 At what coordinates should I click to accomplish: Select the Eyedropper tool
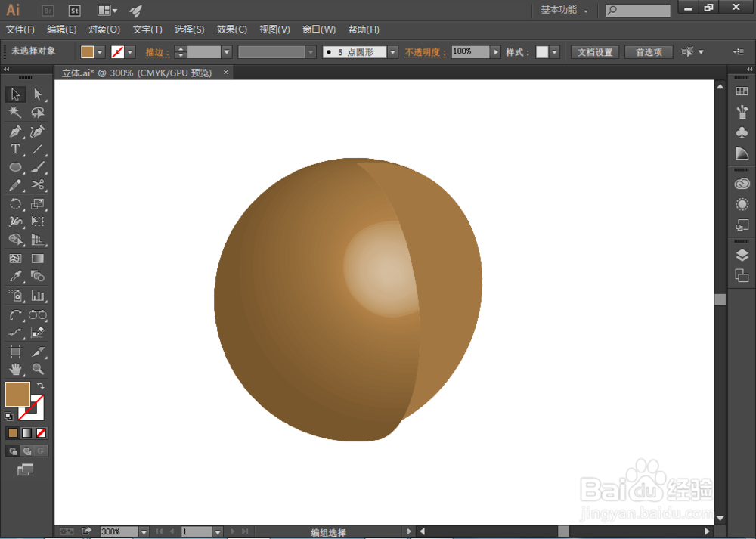[x=15, y=276]
